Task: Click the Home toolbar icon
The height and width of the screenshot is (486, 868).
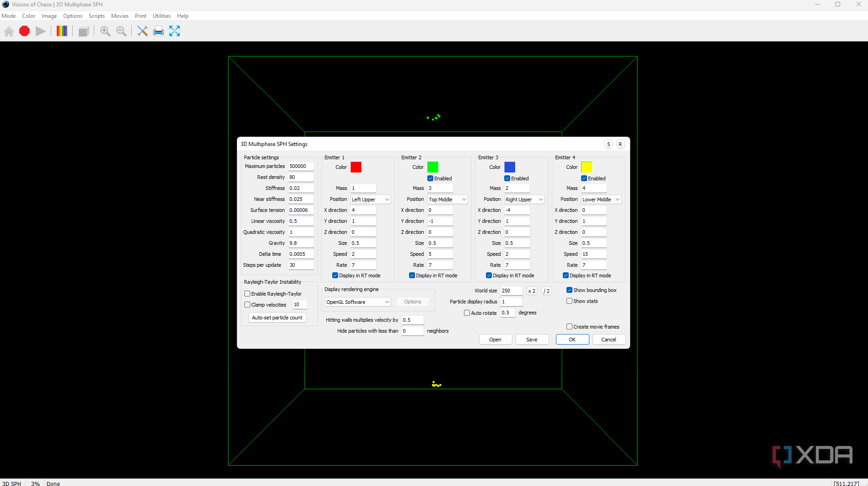Action: [x=9, y=31]
